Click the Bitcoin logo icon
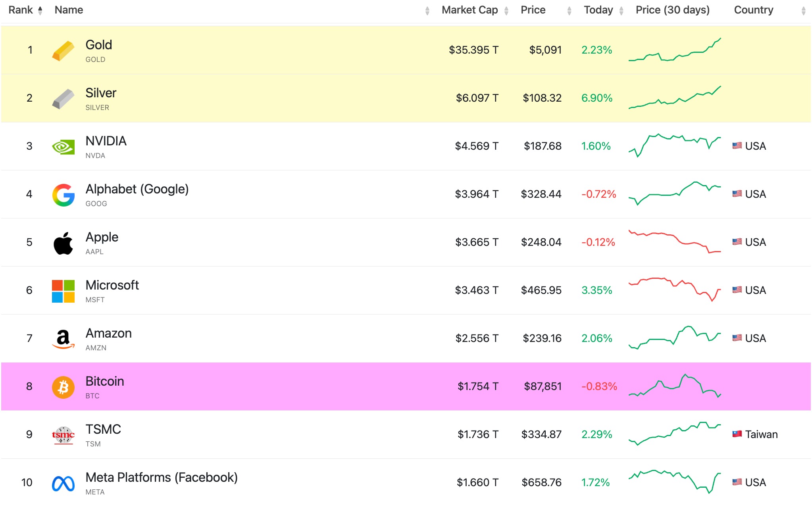This screenshot has width=812, height=506. (x=63, y=387)
